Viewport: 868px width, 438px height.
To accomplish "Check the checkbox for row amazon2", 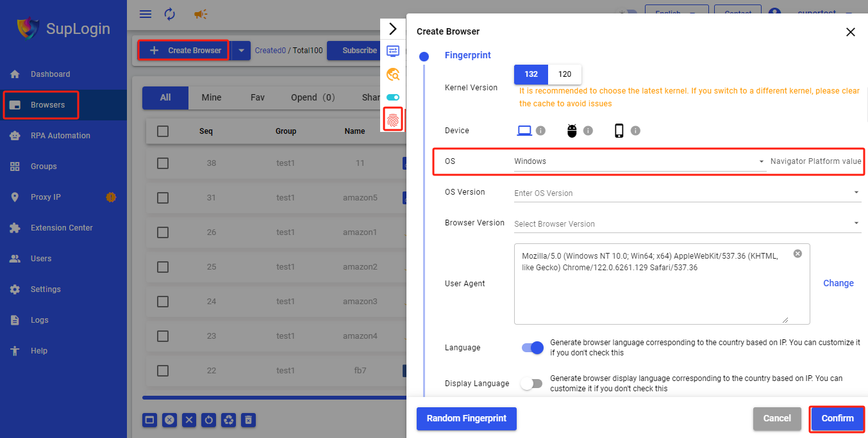I will (163, 267).
